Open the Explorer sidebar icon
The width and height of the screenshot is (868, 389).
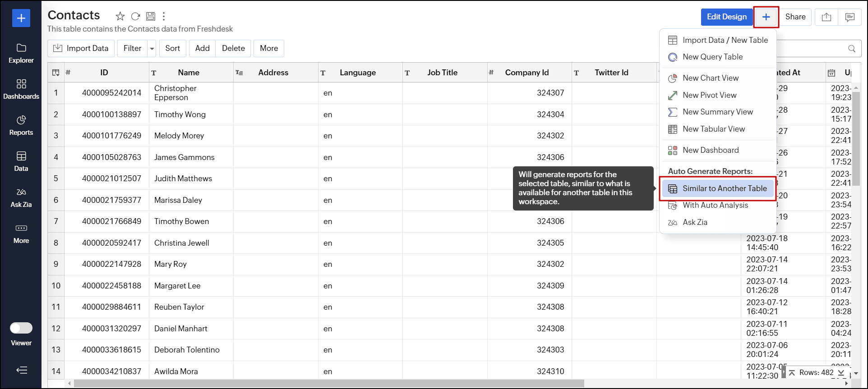point(21,53)
